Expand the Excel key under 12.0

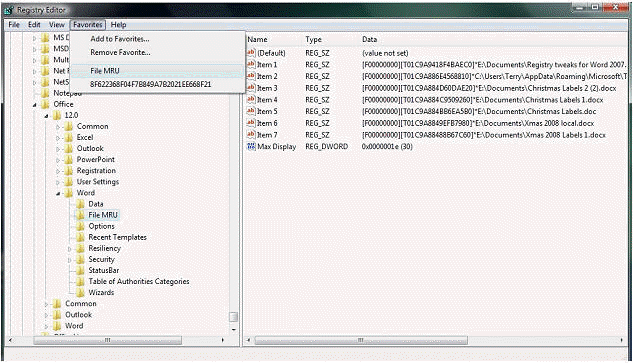[58, 138]
